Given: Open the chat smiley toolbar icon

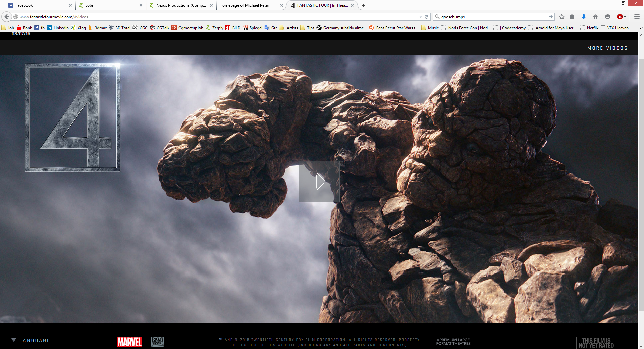Looking at the screenshot, I should 608,17.
